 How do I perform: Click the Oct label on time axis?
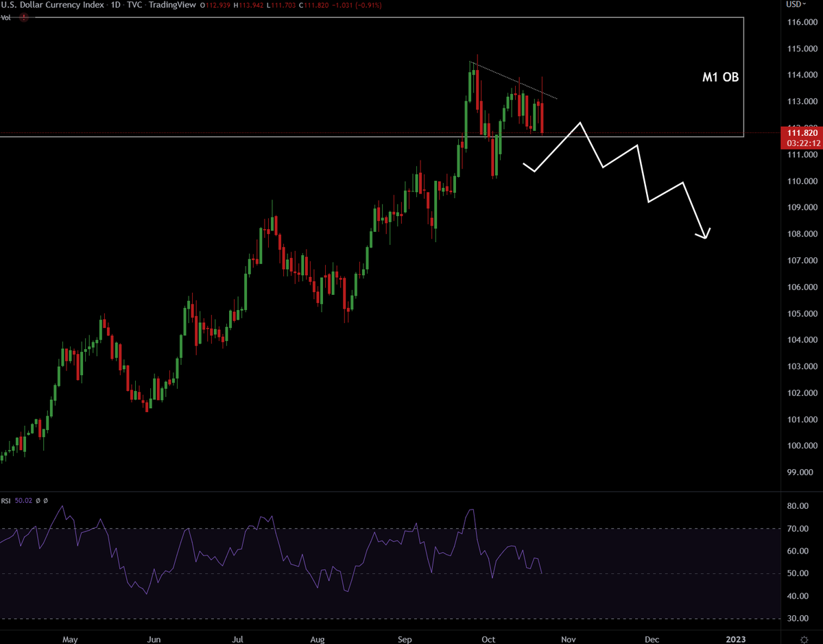pos(488,639)
